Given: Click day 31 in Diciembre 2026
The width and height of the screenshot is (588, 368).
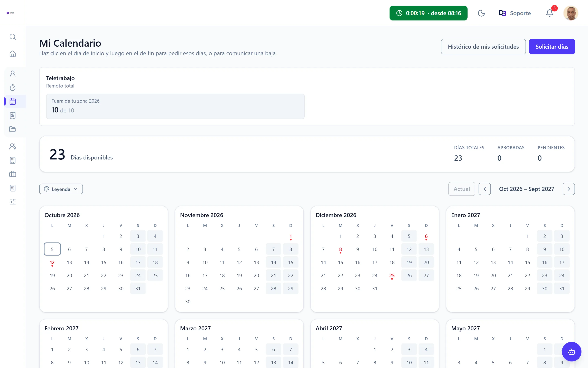Looking at the screenshot, I should point(375,289).
